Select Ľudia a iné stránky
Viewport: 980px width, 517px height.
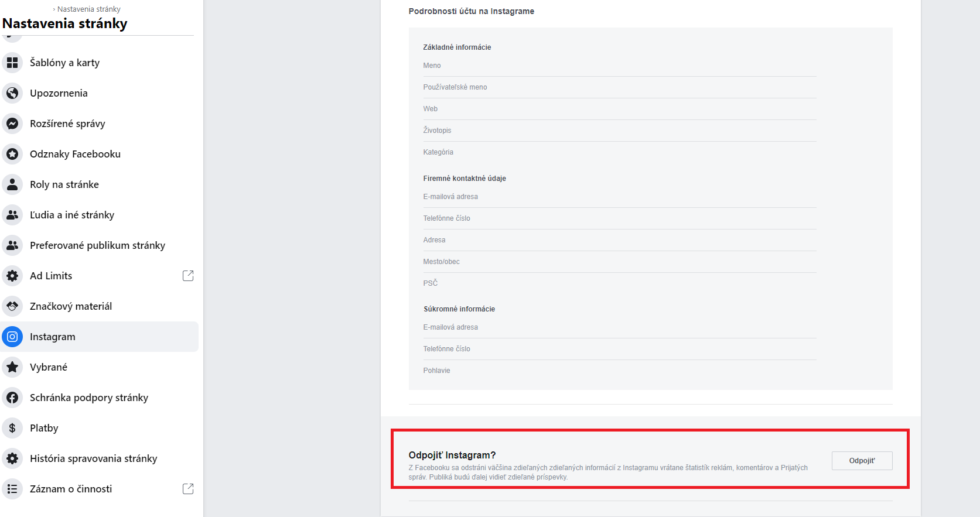tap(100, 215)
